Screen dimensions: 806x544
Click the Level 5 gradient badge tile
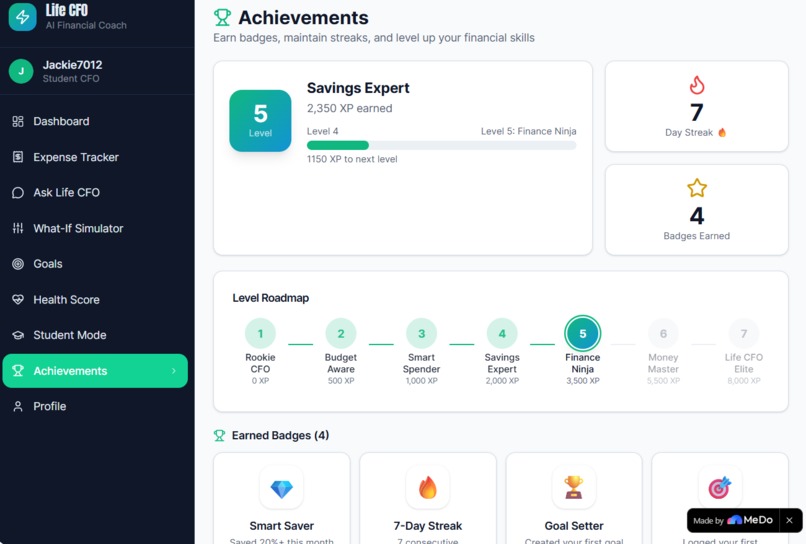(260, 121)
